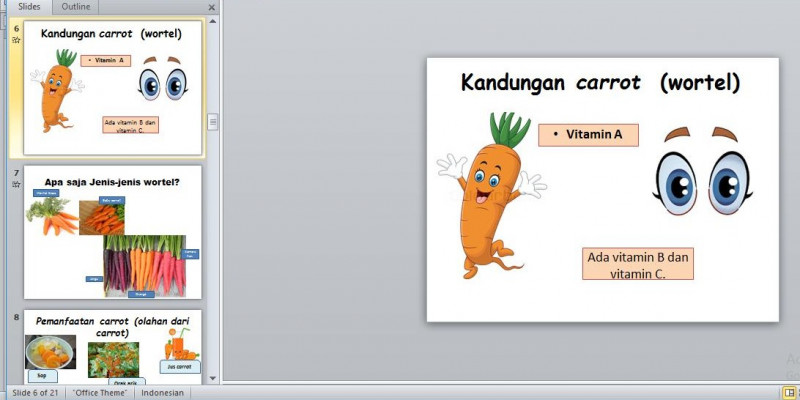The image size is (800, 400).
Task: Switch to the Slides tab
Action: point(29,7)
